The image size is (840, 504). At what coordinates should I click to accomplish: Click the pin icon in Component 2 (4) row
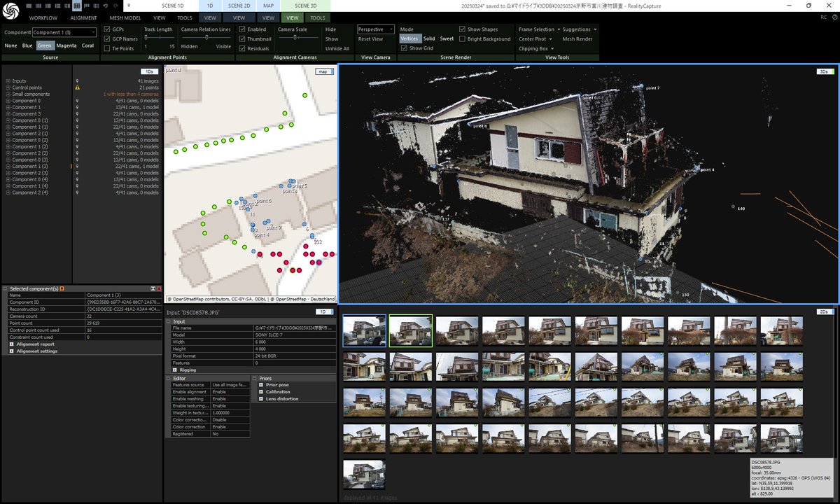pos(77,192)
